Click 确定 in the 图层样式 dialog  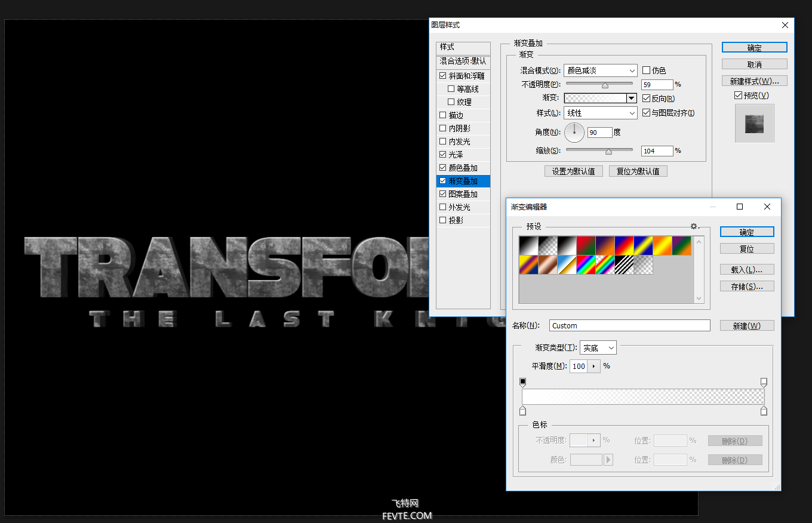click(754, 48)
